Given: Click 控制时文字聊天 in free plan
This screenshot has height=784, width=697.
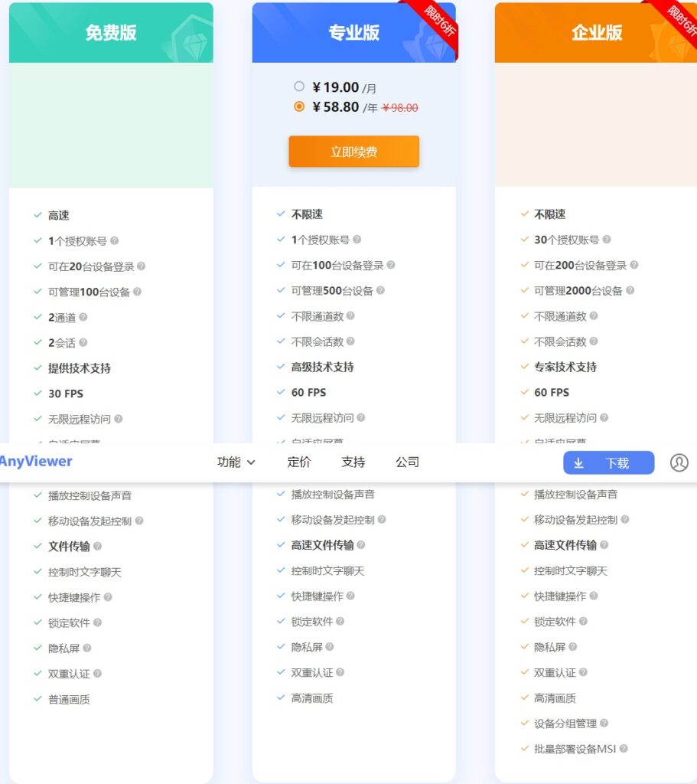Looking at the screenshot, I should (x=84, y=571).
